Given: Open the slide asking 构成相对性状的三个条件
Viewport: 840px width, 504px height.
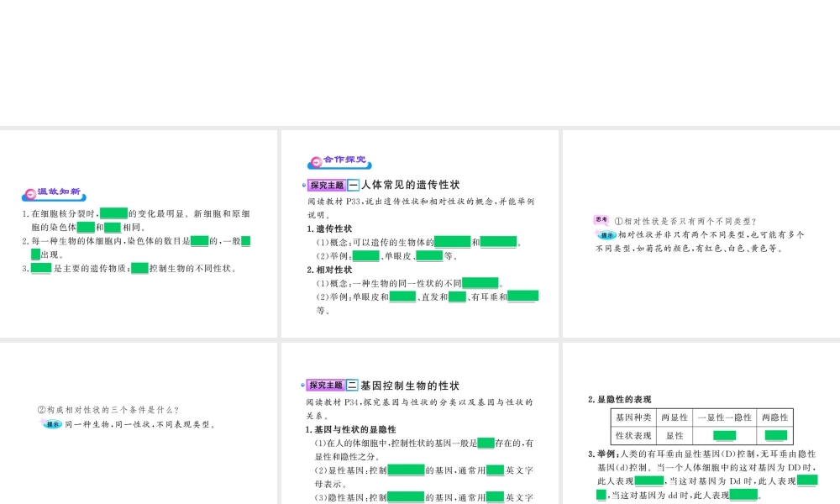Looking at the screenshot, I should click(139, 423).
